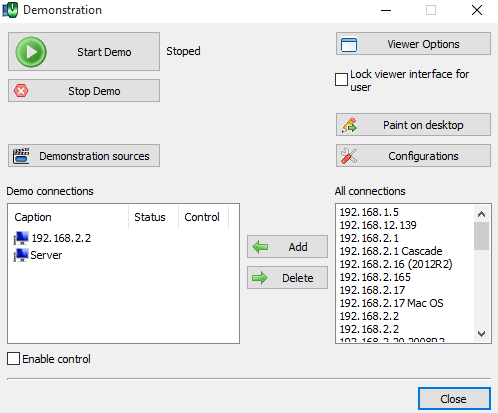498x413 pixels.
Task: Click the monitor icon next to Server
Action: [x=21, y=255]
